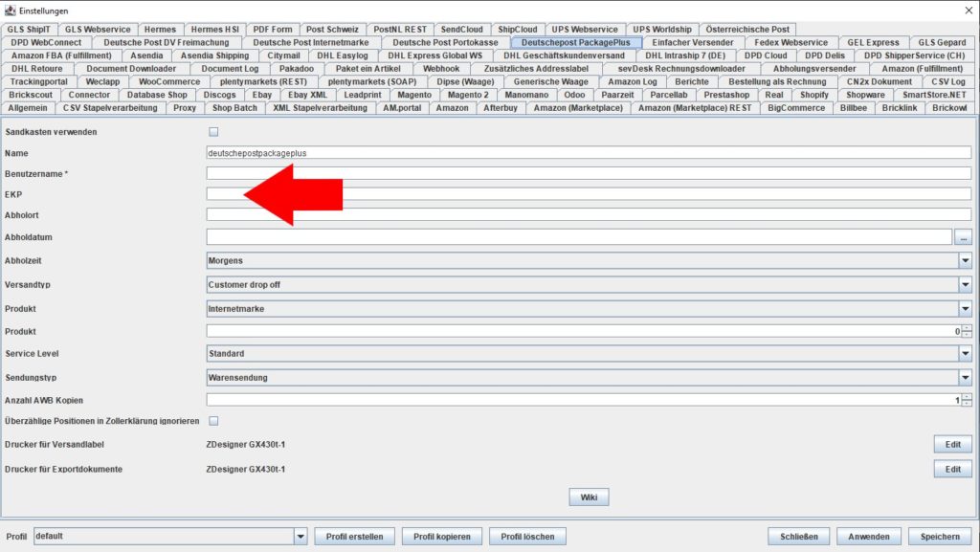Screen dimensions: 980x552
Task: Open the Produkt dropdown showing Internetmarke
Action: [589, 308]
